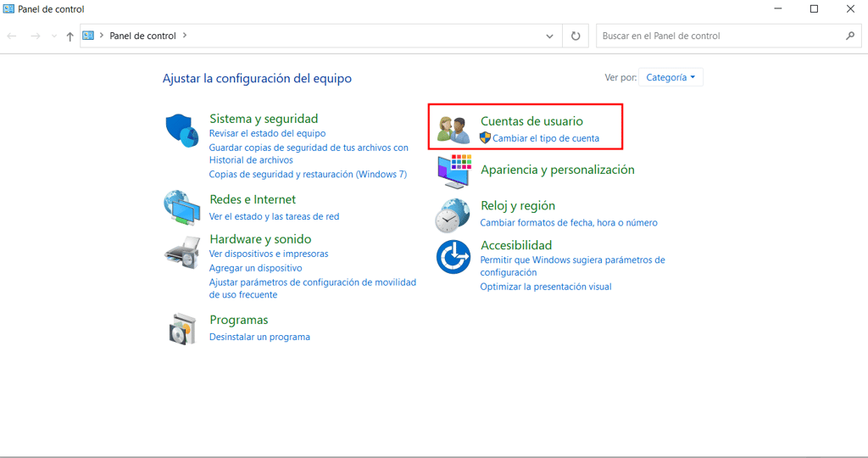Open Guardar copias de seguridad con Historial de archivos

pyautogui.click(x=309, y=154)
